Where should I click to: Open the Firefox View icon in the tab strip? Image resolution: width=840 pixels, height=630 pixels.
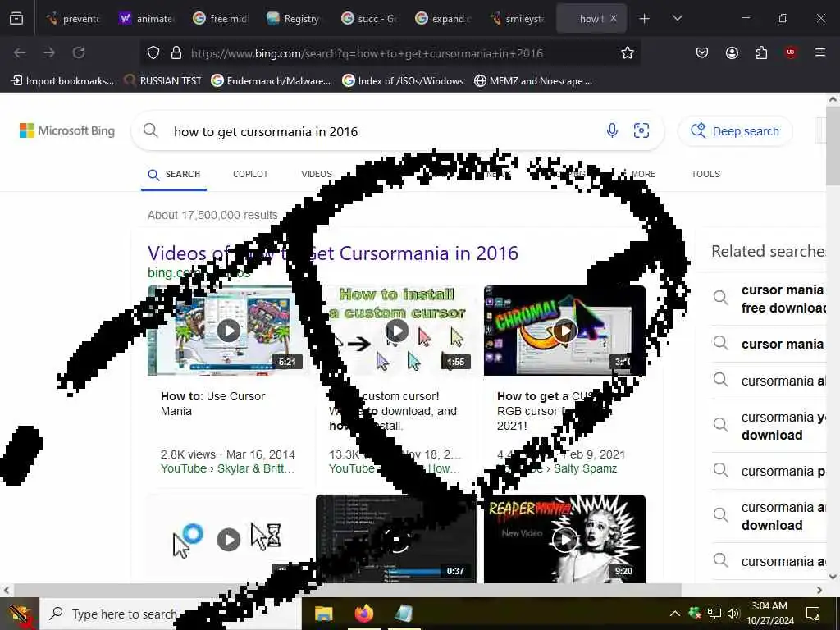click(16, 19)
